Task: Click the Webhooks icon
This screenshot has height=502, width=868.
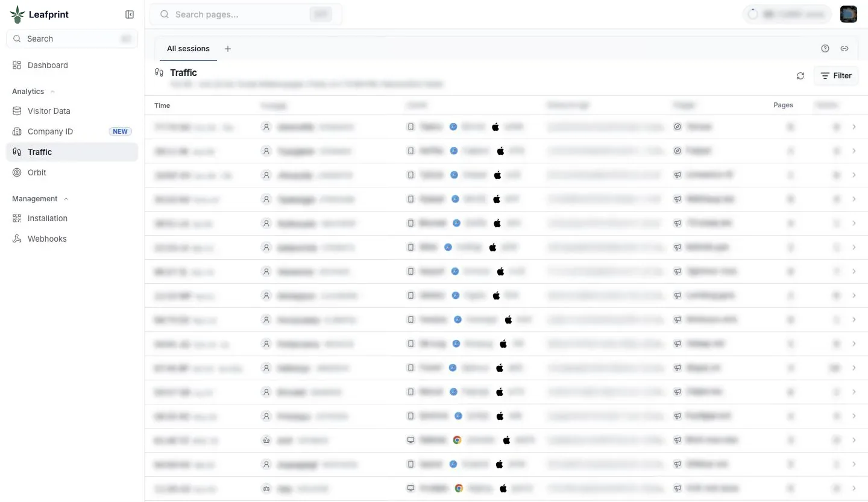Action: [x=17, y=239]
